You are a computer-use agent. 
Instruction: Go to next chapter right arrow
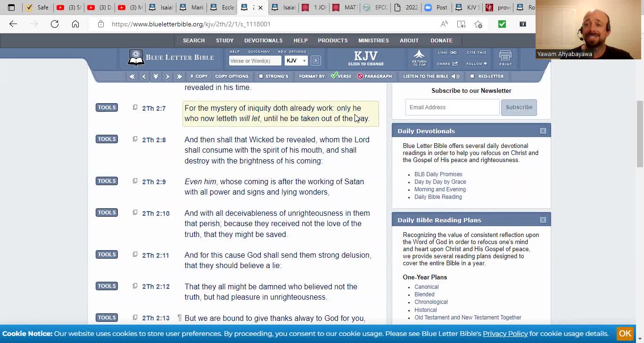pyautogui.click(x=167, y=76)
